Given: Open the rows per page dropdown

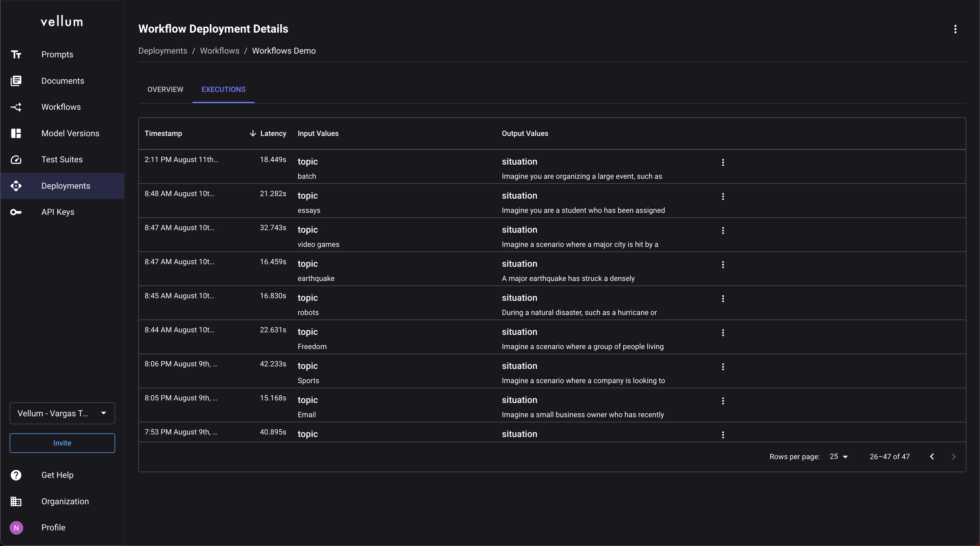Looking at the screenshot, I should (x=839, y=457).
